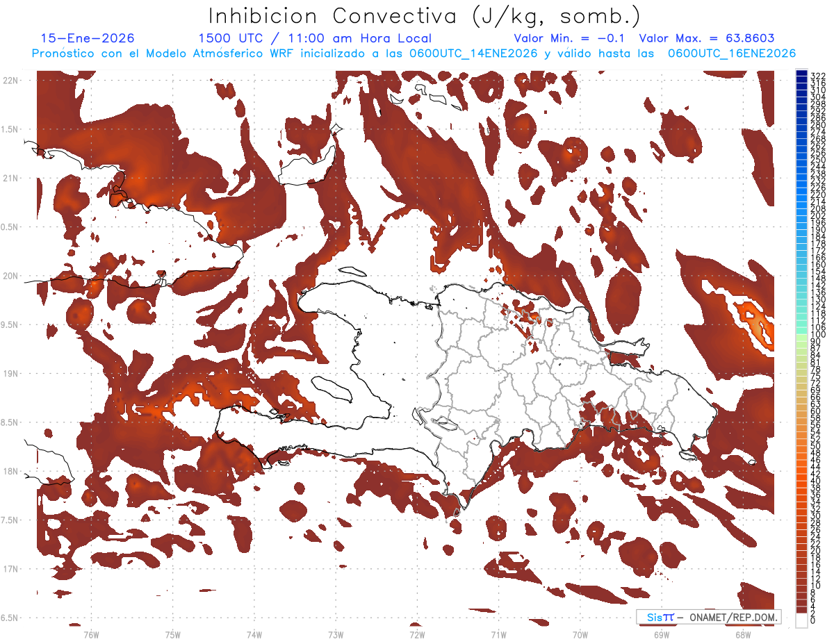Click the 0600UTC_16ENE2026 valid-until timestamp

click(x=732, y=53)
